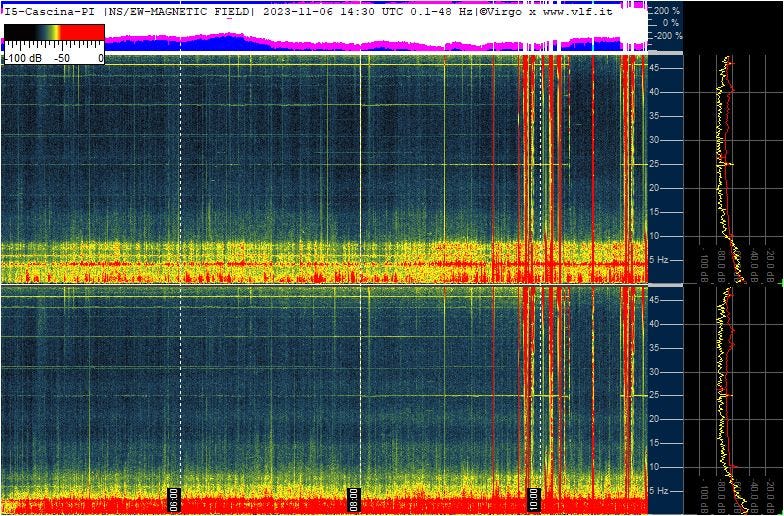Click '-80.0 dB' label in upper spectrum plot
784x516 pixels.
(x=722, y=265)
